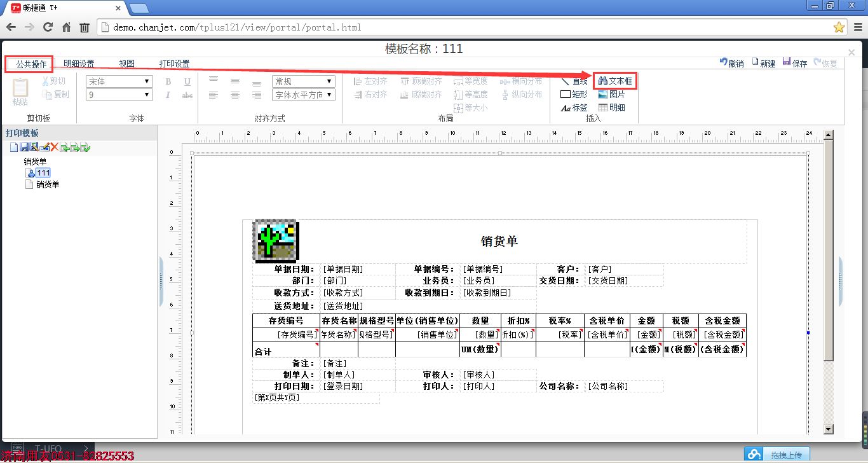
Task: Select [单据日期] field on template
Action: click(356, 270)
